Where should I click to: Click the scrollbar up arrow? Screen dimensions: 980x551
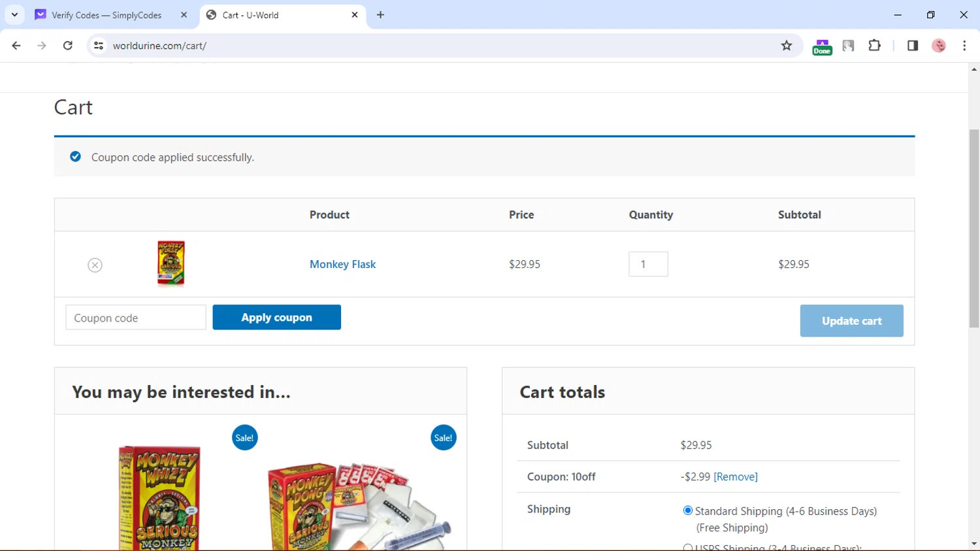coord(974,69)
